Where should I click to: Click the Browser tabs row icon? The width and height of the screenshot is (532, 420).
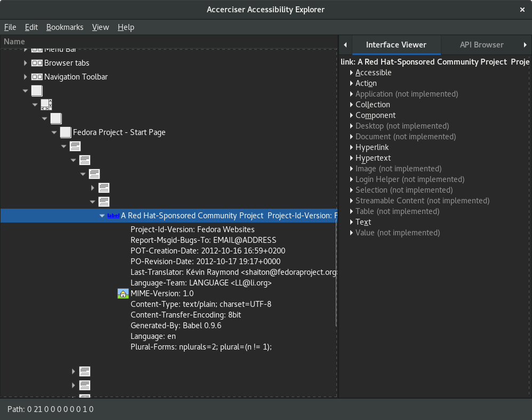pyautogui.click(x=37, y=63)
